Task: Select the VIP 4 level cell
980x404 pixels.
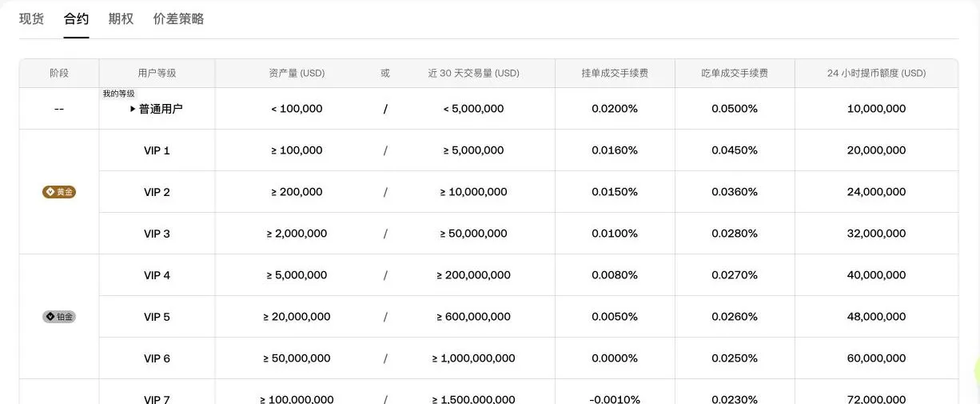Action: [x=157, y=275]
